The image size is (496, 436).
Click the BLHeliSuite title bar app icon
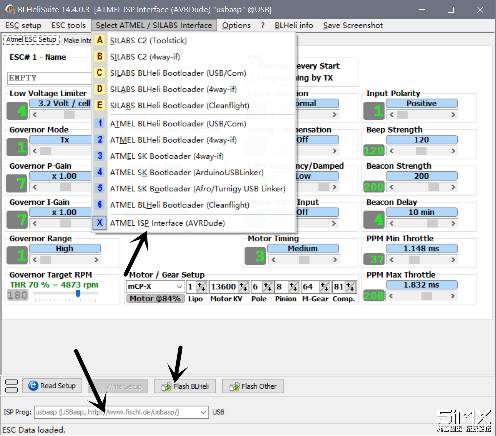(10, 9)
